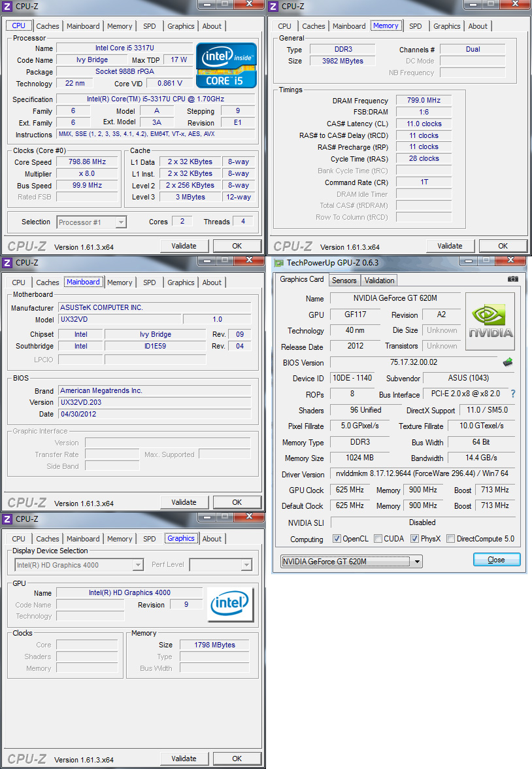Click the processor Name field "Intel Core i5 3317U"
Viewport: 532px width, 769px height.
coord(125,48)
